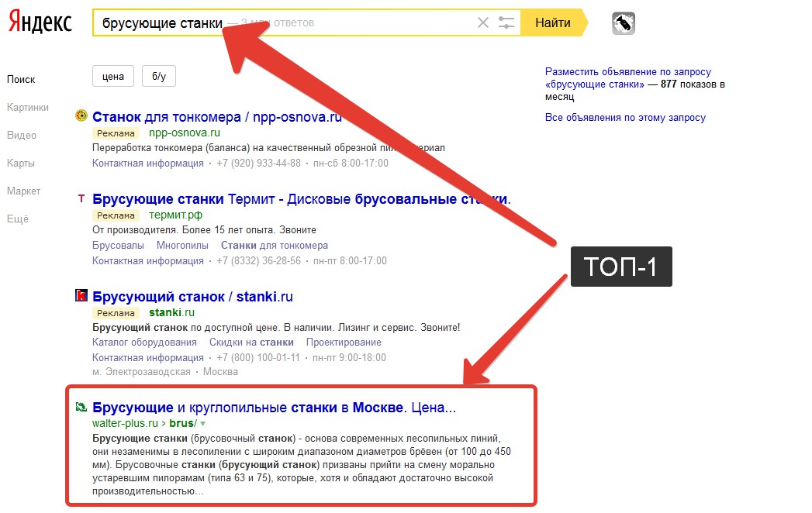
Task: Select the б/у suggestion chip
Action: click(159, 76)
